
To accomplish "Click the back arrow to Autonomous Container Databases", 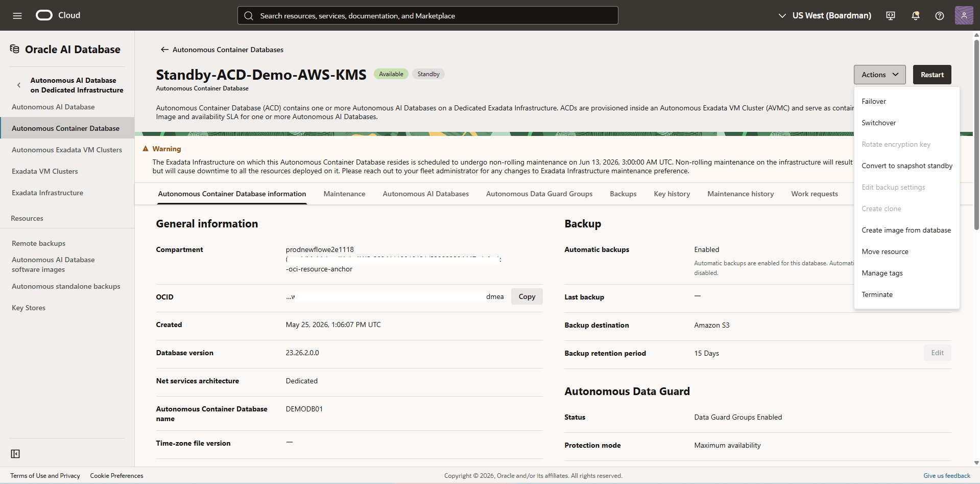I will click(164, 50).
